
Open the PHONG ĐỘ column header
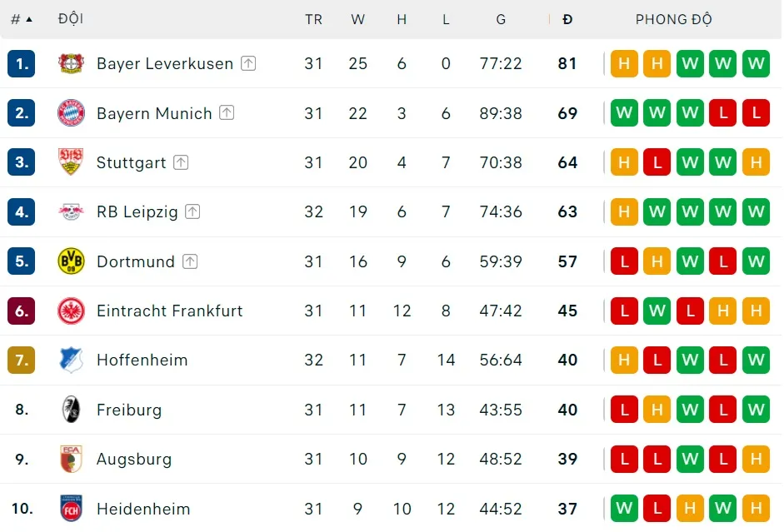(x=673, y=19)
